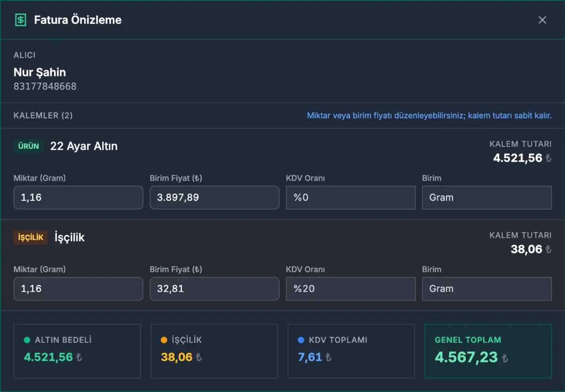Click the Kalem Tutarı value 38,06
The image size is (565, 392).
pyautogui.click(x=527, y=249)
